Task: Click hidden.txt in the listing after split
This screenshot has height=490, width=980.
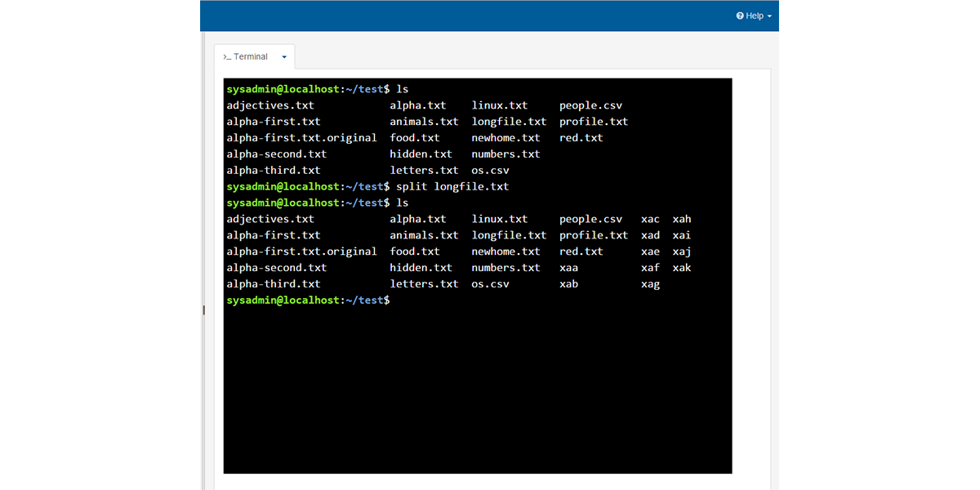Action: (421, 268)
